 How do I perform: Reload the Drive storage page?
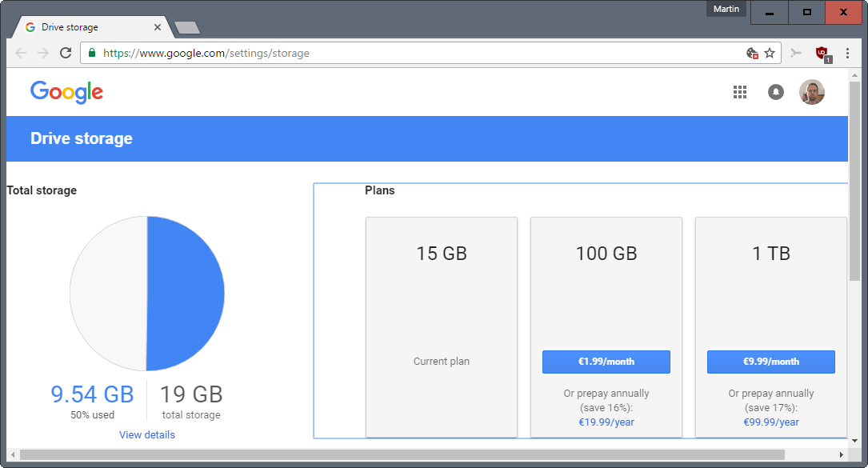[66, 53]
